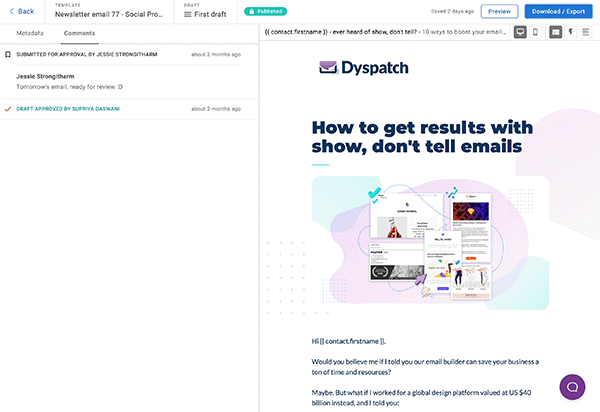
Task: Click the 'Maybe. But what if I worked' paragraph
Action: [421, 397]
